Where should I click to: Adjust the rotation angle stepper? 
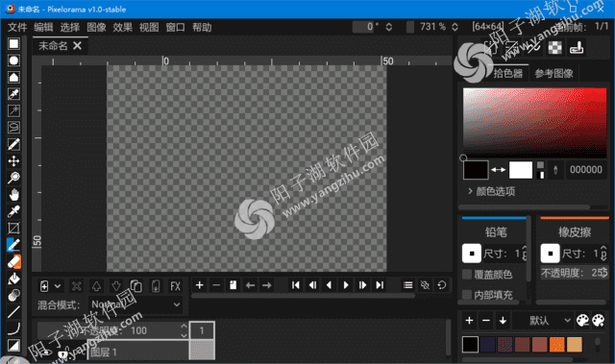388,27
